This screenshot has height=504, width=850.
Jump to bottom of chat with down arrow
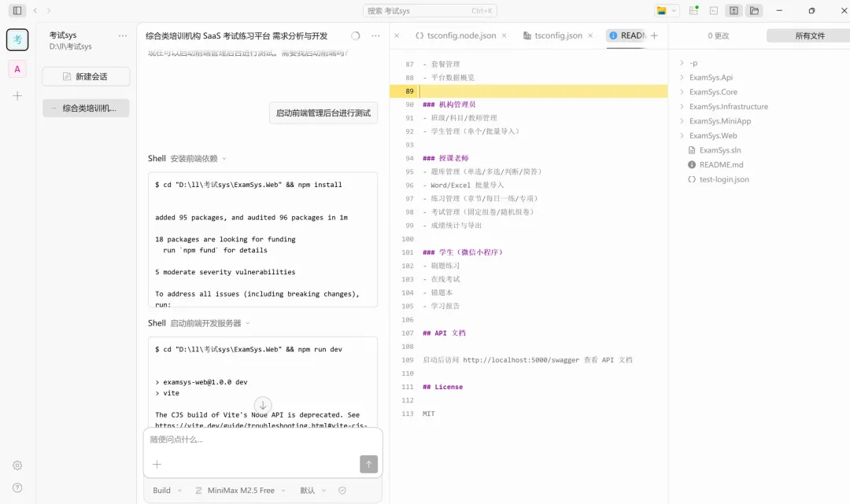pos(263,405)
